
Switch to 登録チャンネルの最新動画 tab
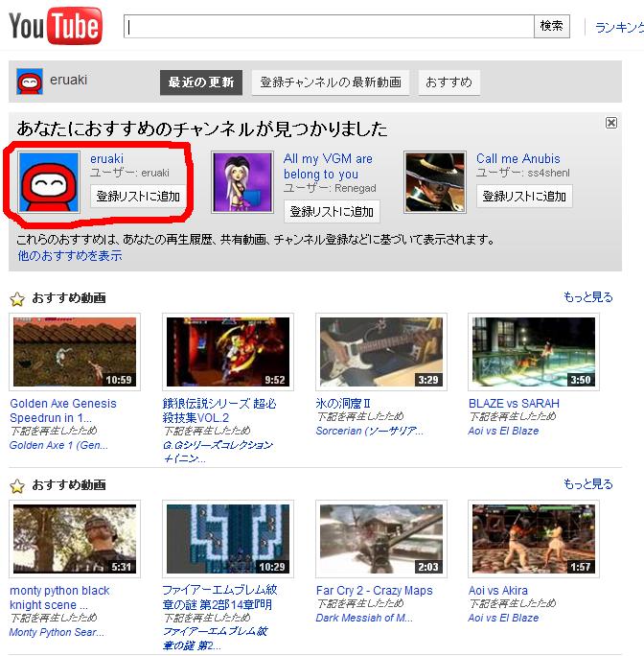pyautogui.click(x=331, y=82)
